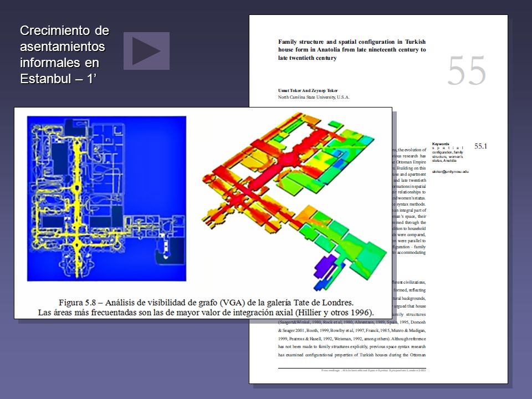
Task: Click the line starting '1999, Peatross & Hasell, 1992'
Action: 352,339
